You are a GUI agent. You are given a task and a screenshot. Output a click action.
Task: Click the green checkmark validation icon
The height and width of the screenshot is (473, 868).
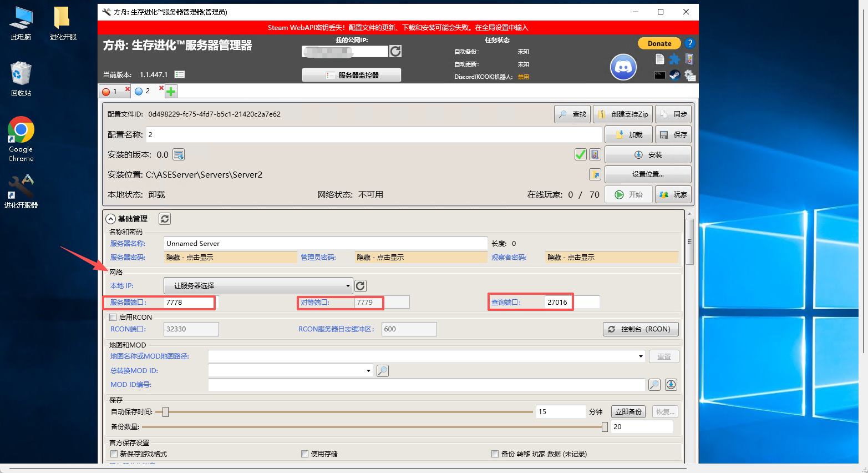tap(581, 154)
